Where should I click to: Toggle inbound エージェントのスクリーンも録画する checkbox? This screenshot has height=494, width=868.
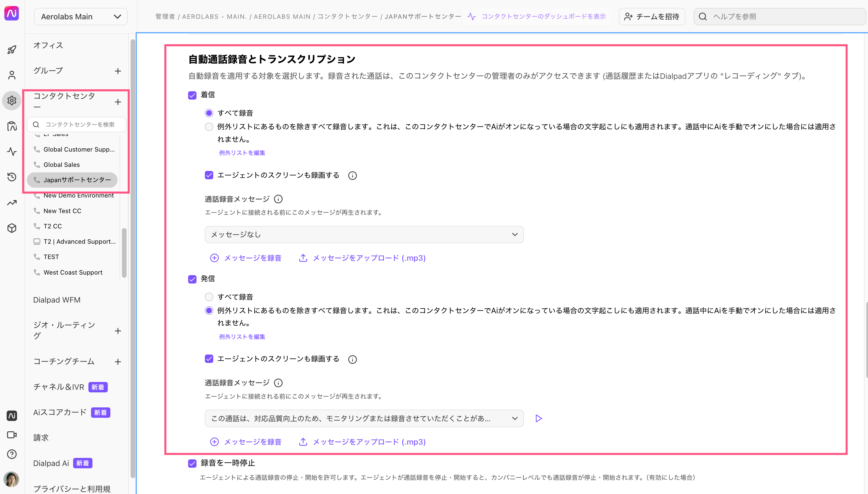[209, 175]
